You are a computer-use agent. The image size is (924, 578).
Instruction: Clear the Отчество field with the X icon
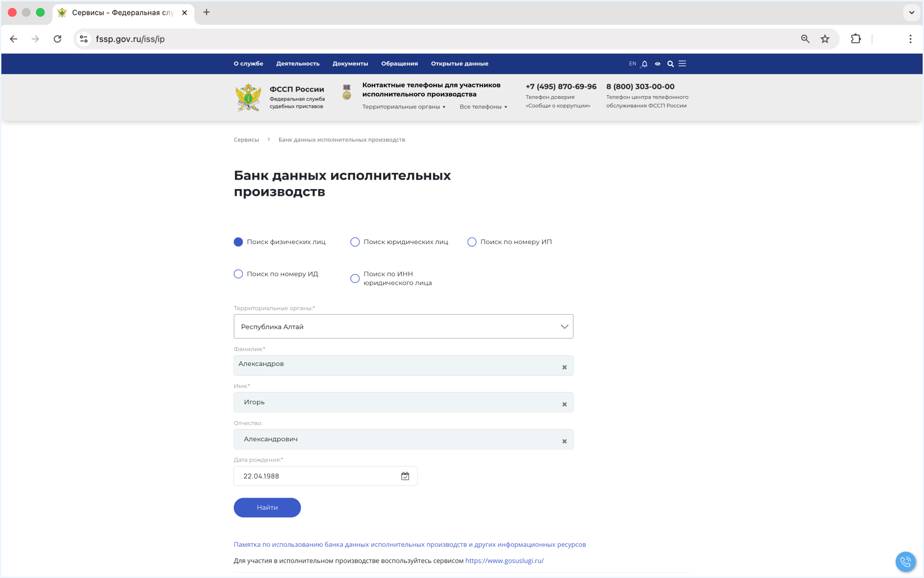pyautogui.click(x=564, y=441)
